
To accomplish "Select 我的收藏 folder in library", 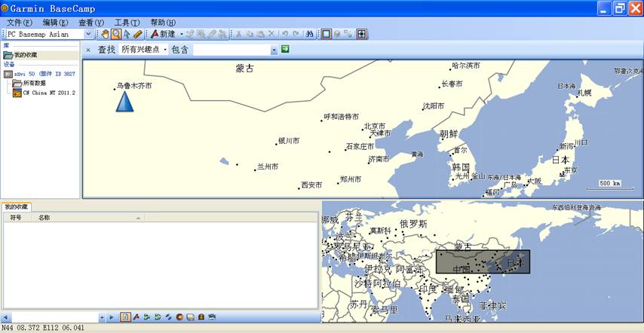I will [x=25, y=55].
